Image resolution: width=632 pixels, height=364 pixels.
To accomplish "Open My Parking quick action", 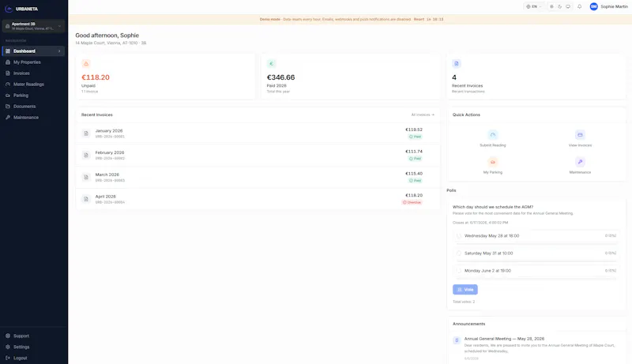I will (492, 166).
